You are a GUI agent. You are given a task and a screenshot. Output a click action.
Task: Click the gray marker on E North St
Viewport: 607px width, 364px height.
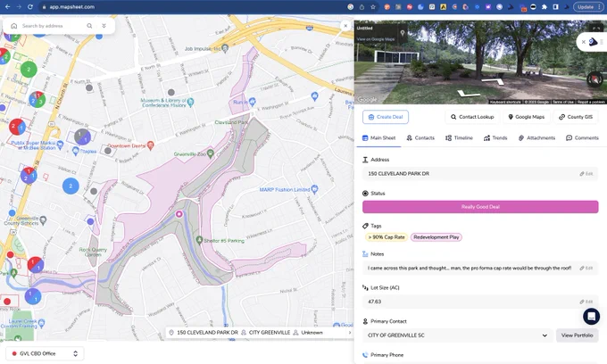point(89,87)
